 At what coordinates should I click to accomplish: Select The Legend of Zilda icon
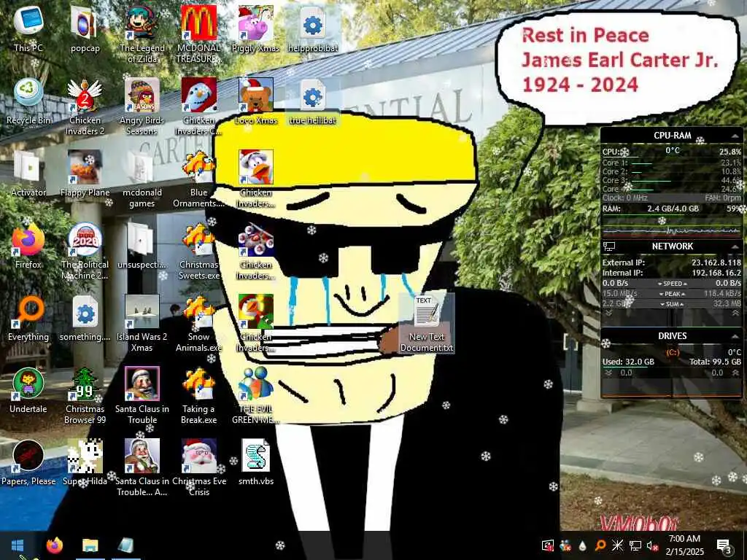(142, 34)
